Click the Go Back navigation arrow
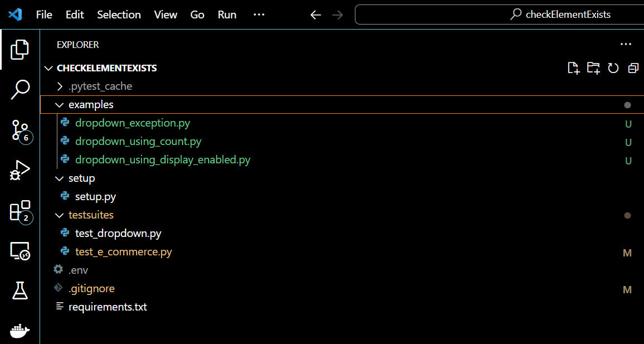The width and height of the screenshot is (644, 344). 315,14
